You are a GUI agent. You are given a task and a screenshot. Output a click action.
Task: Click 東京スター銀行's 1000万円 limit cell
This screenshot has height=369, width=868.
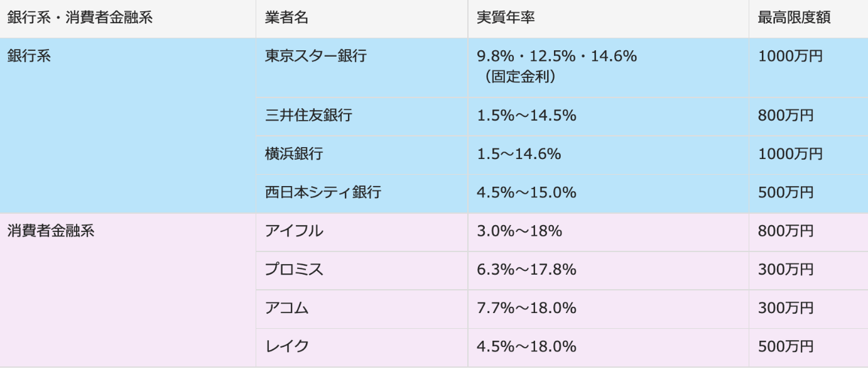tap(790, 56)
